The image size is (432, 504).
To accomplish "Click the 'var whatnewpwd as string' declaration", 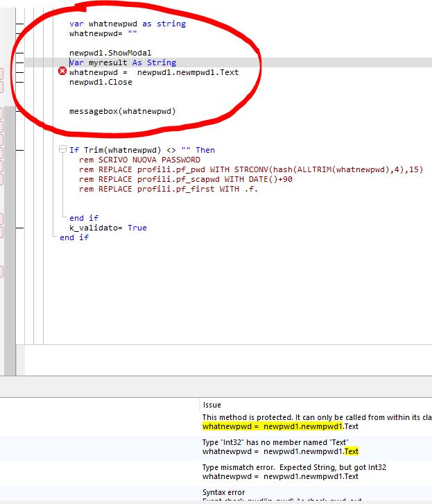I will click(x=128, y=24).
